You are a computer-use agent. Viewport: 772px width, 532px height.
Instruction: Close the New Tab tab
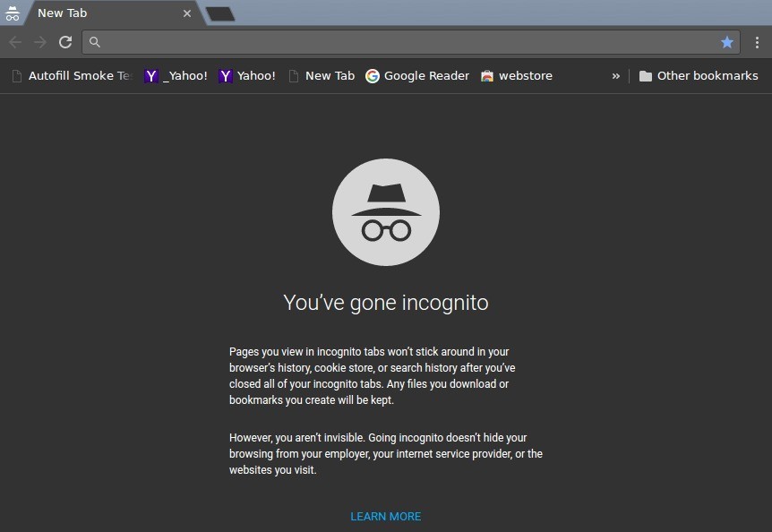(x=186, y=13)
